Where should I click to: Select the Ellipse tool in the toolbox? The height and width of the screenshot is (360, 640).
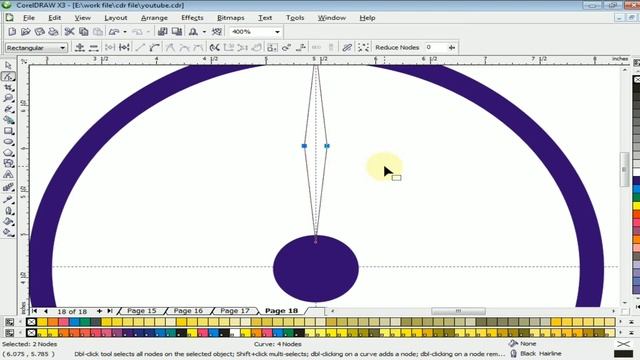[8, 142]
